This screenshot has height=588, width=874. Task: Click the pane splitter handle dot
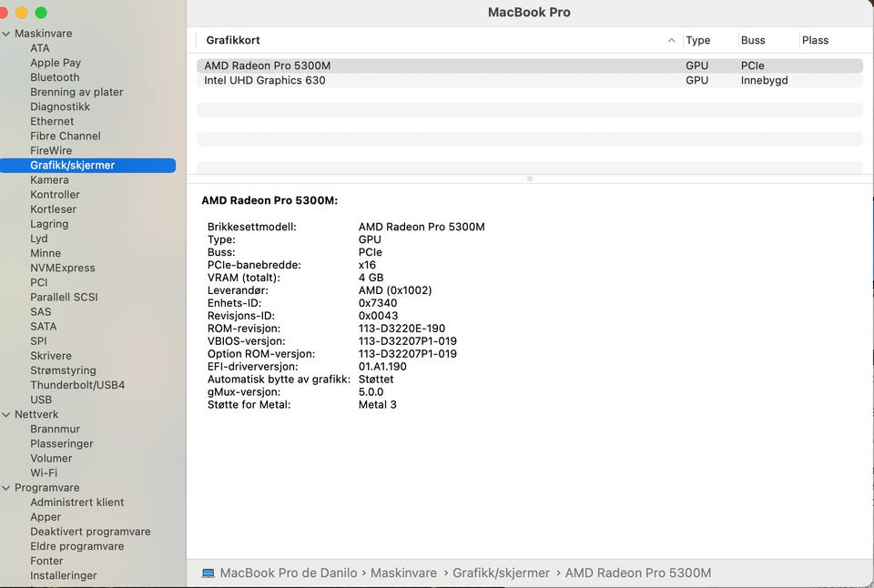[x=530, y=179]
